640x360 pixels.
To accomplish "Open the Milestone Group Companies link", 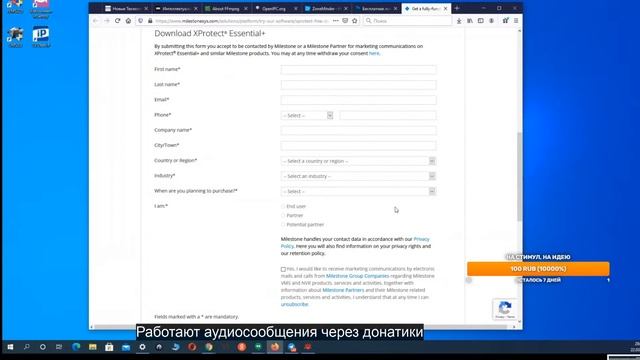I will click(x=358, y=276).
